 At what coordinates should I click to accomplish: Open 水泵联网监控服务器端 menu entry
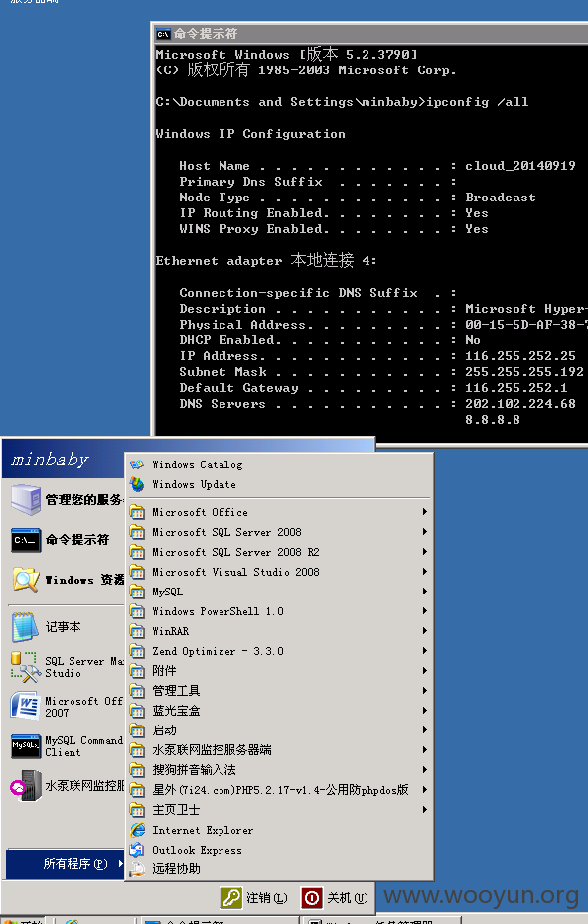click(x=279, y=750)
